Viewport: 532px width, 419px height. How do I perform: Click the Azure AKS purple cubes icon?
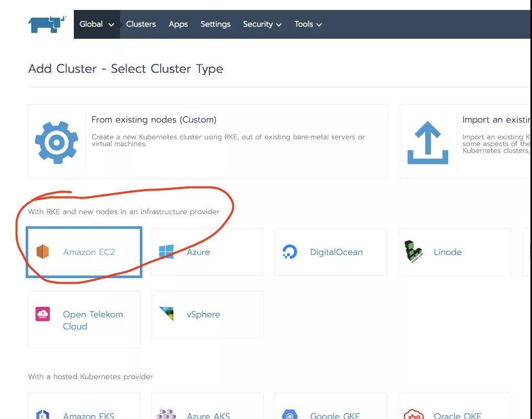point(167,415)
